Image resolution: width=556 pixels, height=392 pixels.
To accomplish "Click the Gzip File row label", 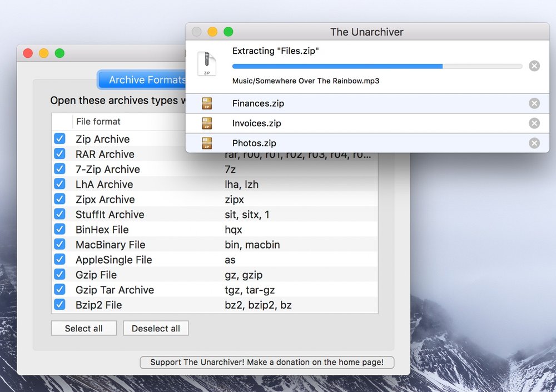I will [96, 275].
